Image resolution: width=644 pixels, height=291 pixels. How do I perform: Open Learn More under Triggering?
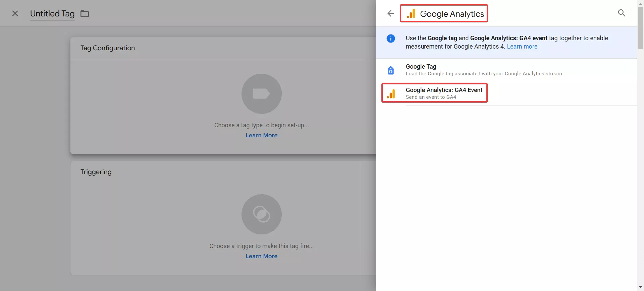[x=262, y=256]
